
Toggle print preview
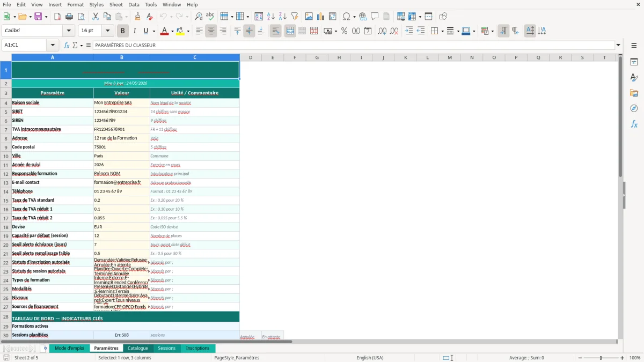click(x=81, y=17)
